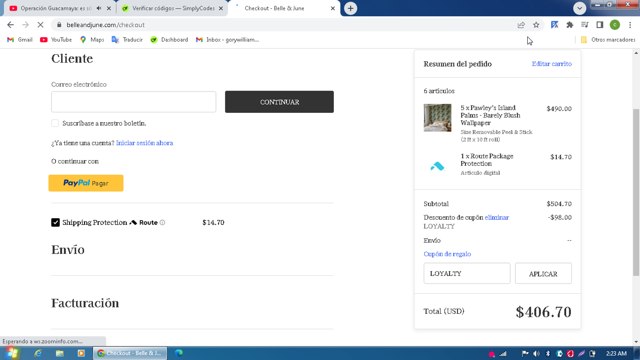Open Otros marcadores folder
The height and width of the screenshot is (360, 640).
click(x=608, y=40)
